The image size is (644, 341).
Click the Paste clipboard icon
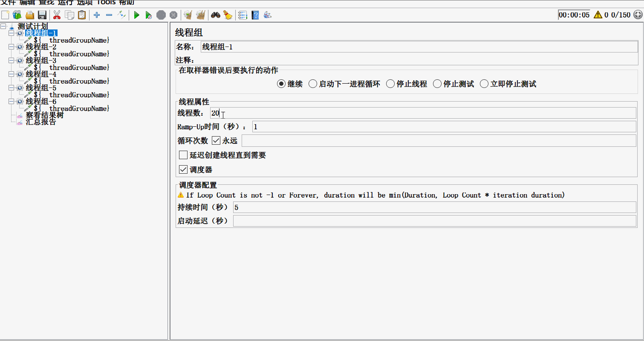[82, 15]
